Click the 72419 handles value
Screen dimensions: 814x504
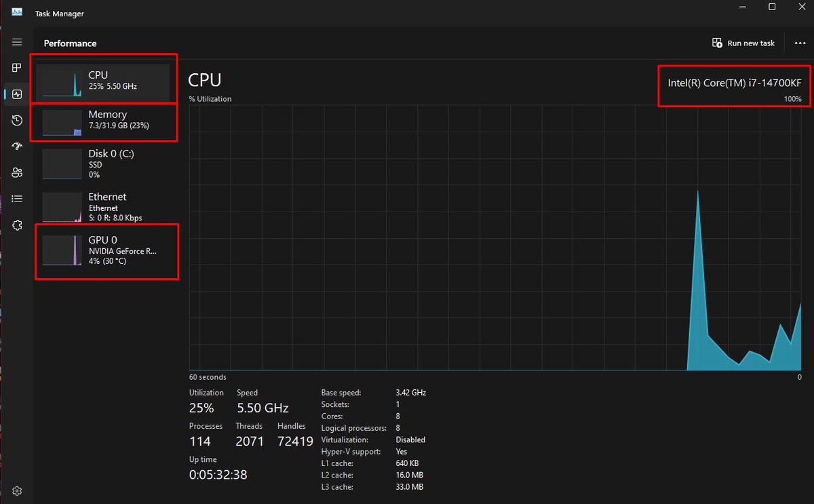tap(295, 442)
